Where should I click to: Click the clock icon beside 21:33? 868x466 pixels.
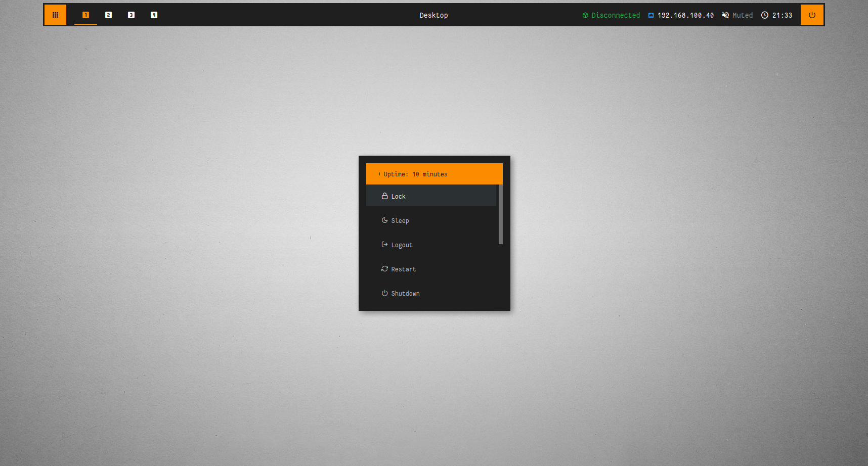coord(764,15)
